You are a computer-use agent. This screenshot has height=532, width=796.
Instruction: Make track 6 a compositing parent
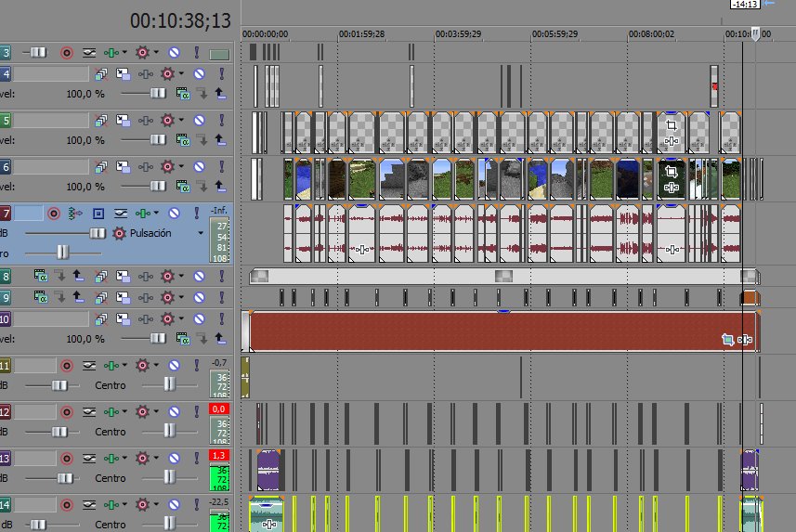(202, 187)
